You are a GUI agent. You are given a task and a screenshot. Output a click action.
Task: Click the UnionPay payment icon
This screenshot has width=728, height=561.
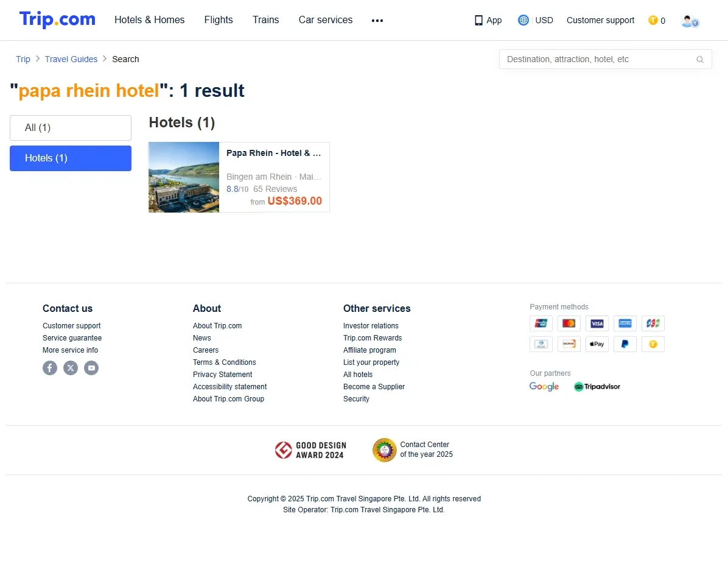[541, 323]
